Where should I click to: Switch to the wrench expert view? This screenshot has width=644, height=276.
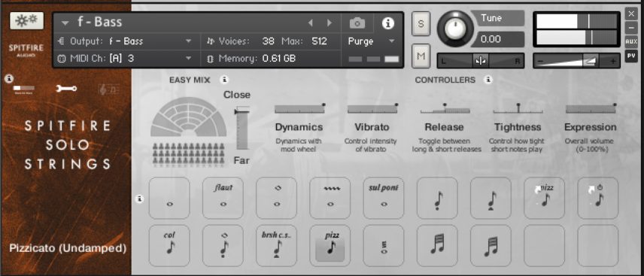pos(66,88)
